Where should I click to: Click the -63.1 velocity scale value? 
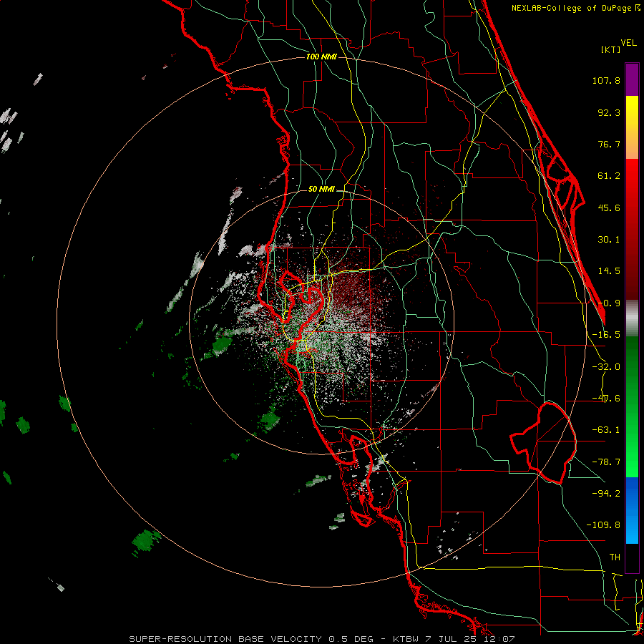coord(606,430)
